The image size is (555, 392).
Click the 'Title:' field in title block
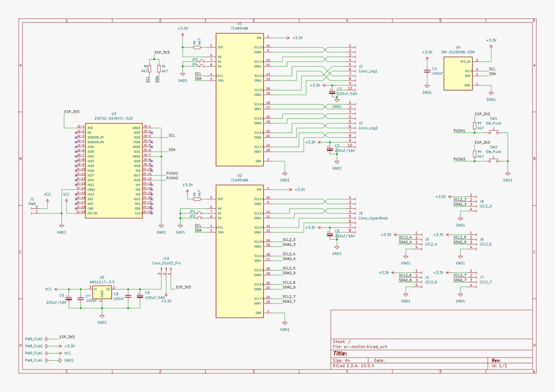tap(340, 354)
